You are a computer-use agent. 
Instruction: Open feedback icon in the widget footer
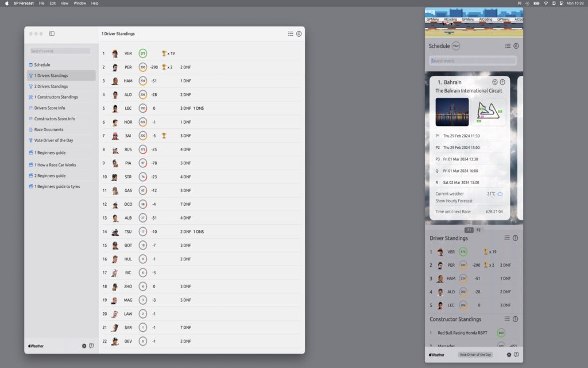click(x=516, y=354)
